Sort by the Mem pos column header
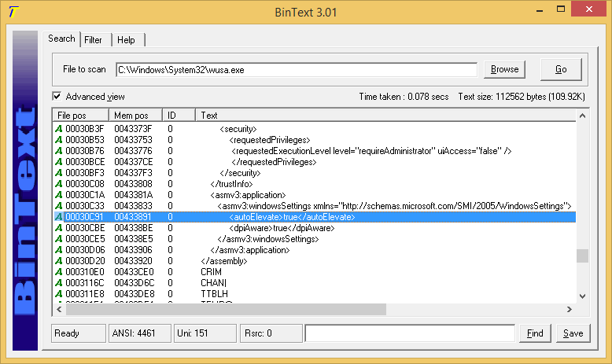The width and height of the screenshot is (612, 364). pos(136,116)
